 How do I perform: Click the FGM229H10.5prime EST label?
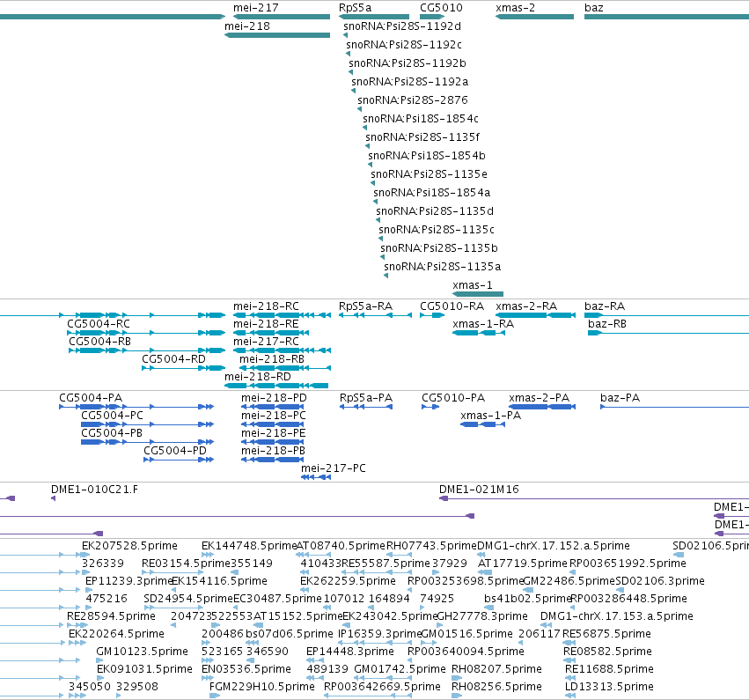[x=262, y=687]
